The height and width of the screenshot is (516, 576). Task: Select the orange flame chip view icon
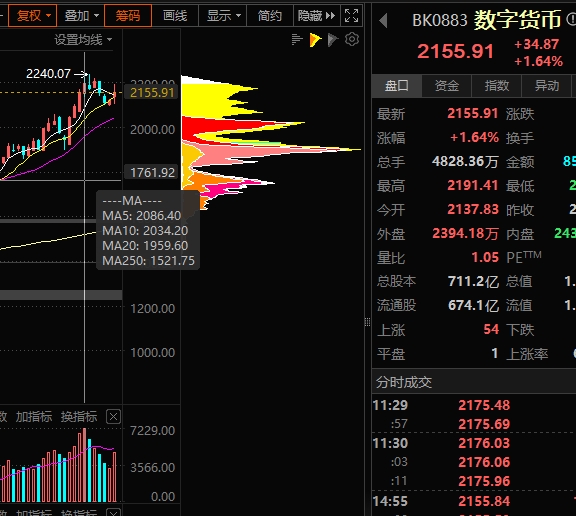coord(315,39)
